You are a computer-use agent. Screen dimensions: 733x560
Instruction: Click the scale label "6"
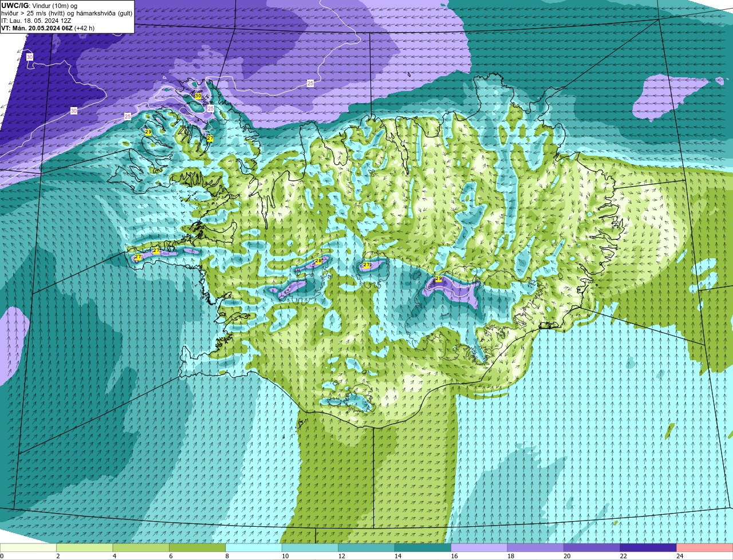point(170,556)
